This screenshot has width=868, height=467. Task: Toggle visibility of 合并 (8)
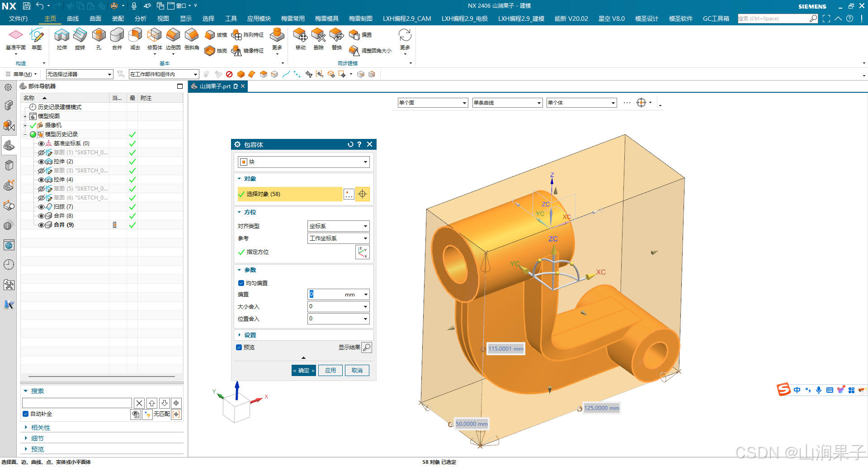click(x=41, y=216)
